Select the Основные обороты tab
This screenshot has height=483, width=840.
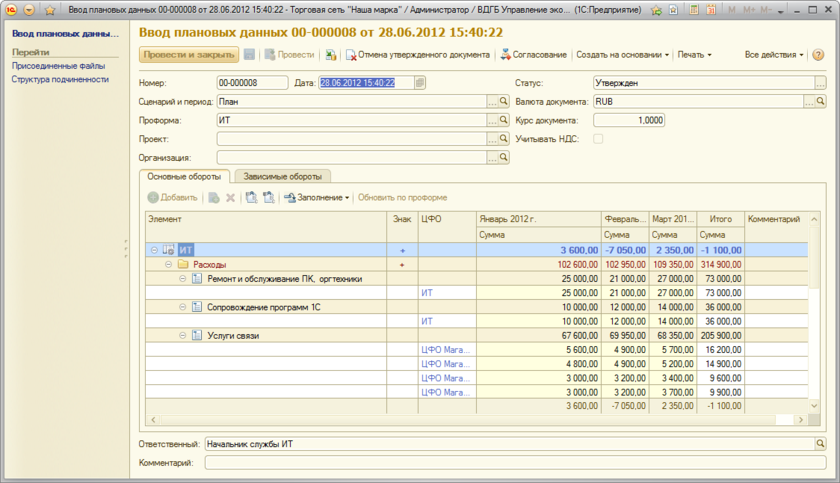[x=185, y=176]
